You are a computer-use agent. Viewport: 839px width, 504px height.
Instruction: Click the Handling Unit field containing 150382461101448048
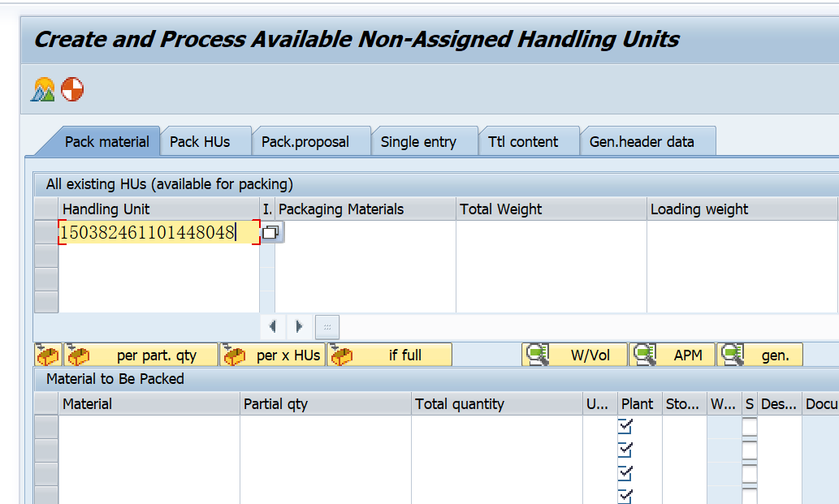click(x=159, y=232)
